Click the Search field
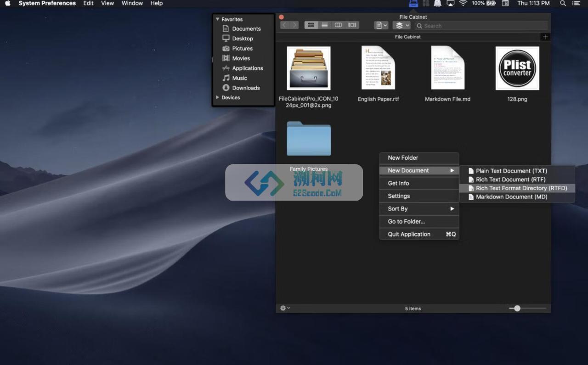 [481, 26]
